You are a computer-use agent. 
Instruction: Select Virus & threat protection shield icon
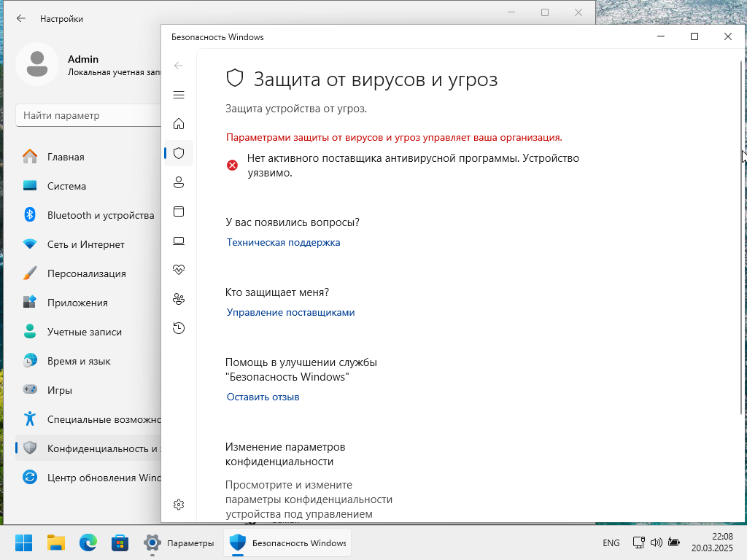(x=179, y=153)
